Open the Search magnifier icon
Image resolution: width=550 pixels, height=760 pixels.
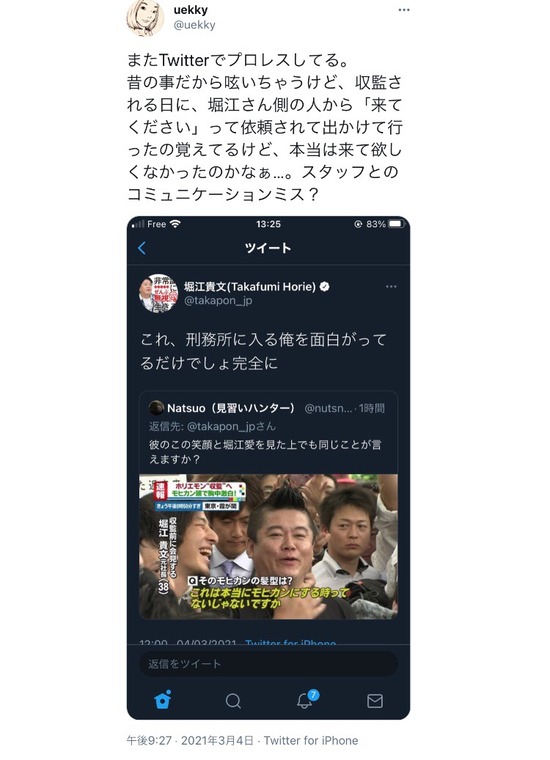pos(233,701)
